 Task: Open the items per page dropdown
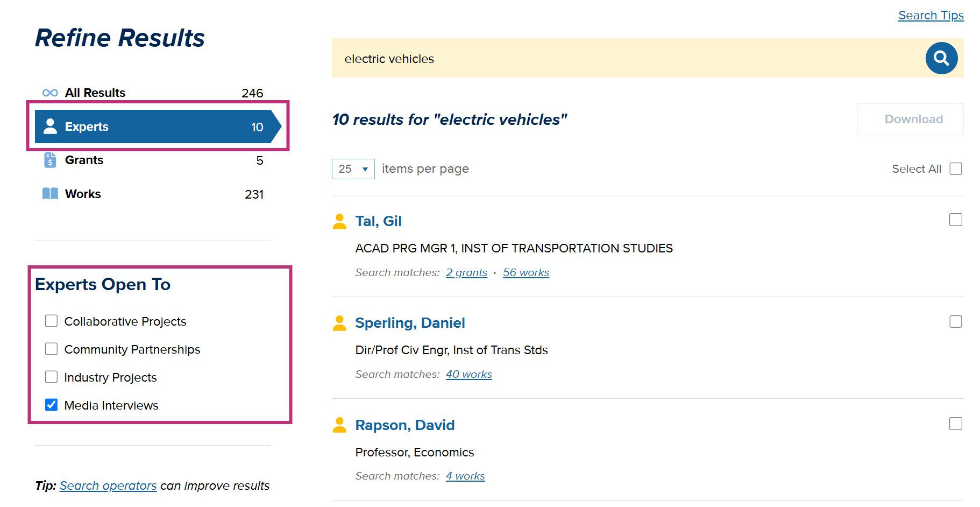[x=353, y=169]
